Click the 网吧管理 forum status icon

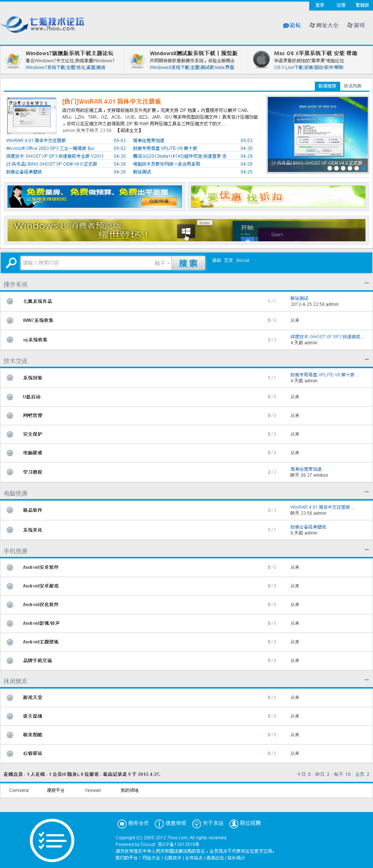10,416
